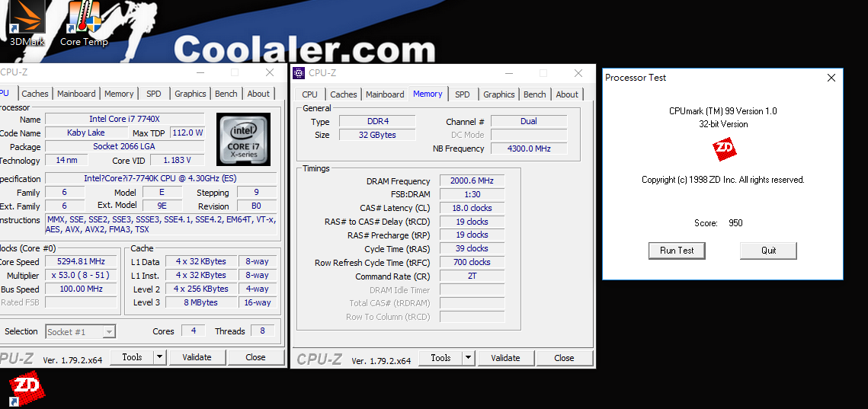Open SPD tab in left CPU-Z window
This screenshot has width=868, height=409.
154,94
